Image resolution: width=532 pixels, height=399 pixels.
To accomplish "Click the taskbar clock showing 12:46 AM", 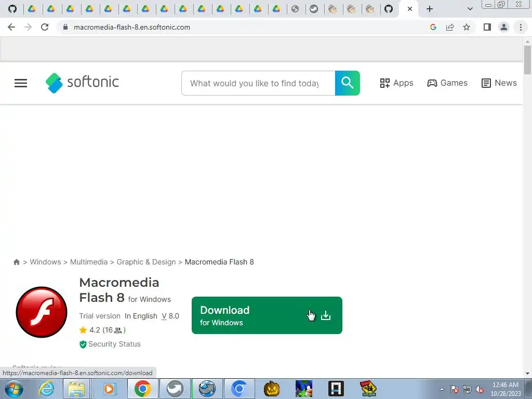I will [505, 389].
